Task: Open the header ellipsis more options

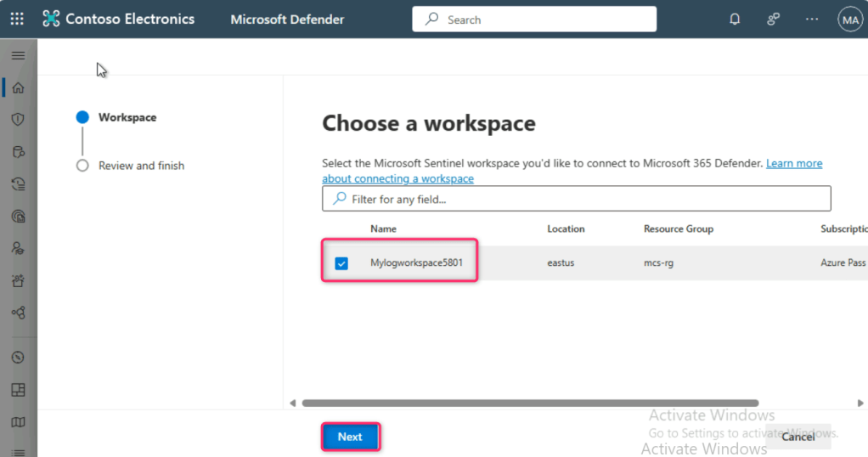Action: [x=812, y=19]
